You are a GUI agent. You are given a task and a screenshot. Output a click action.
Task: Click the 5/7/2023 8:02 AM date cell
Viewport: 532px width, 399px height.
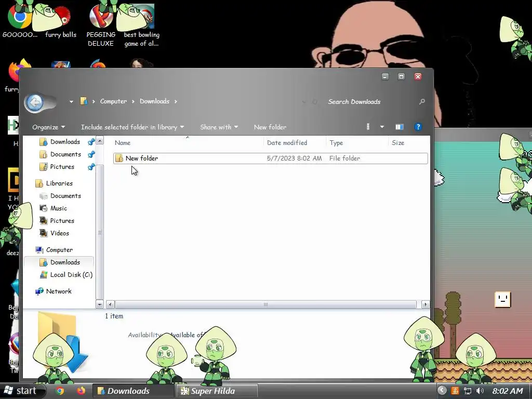pos(294,158)
